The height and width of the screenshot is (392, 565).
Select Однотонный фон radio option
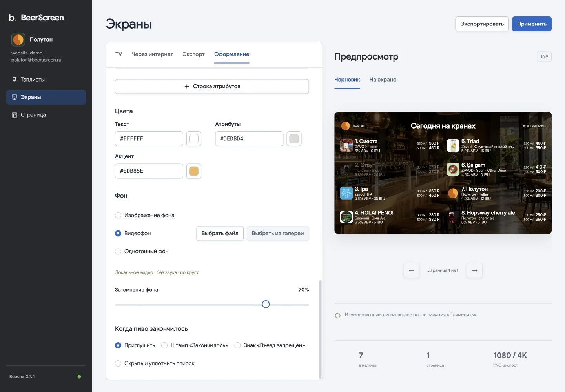118,251
